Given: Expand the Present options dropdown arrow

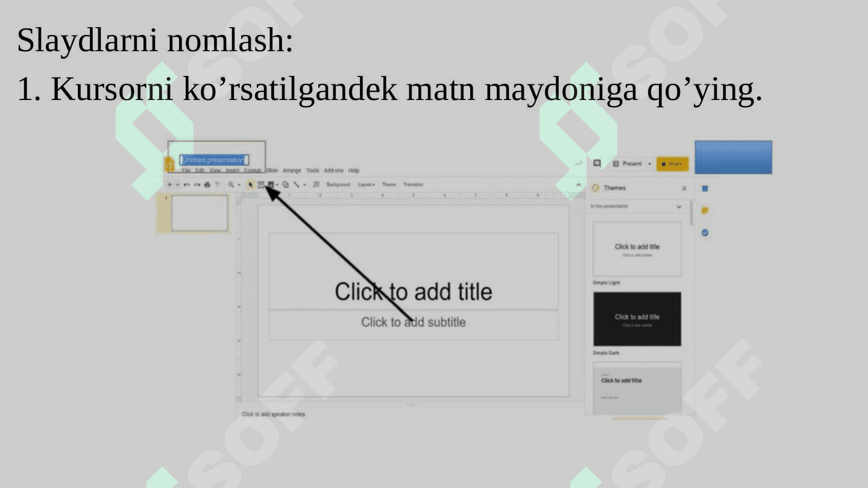Looking at the screenshot, I should pyautogui.click(x=649, y=164).
